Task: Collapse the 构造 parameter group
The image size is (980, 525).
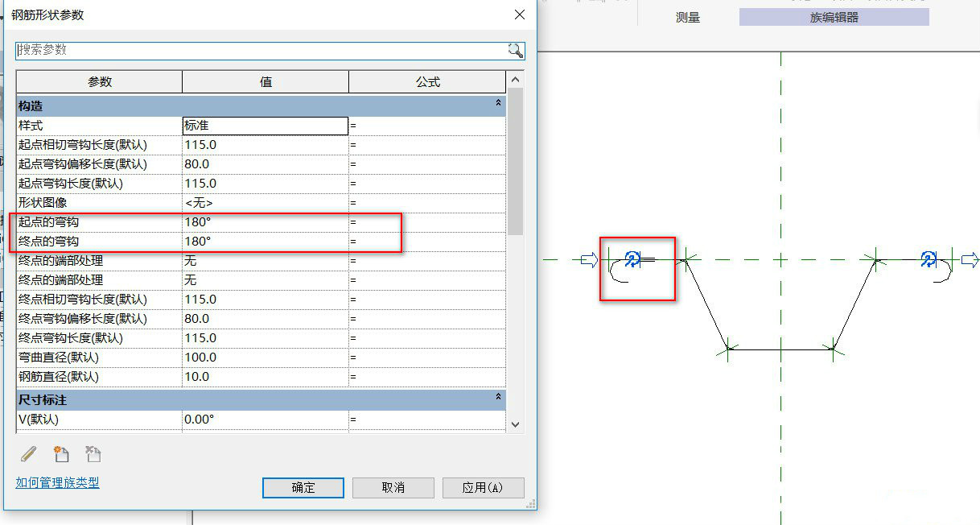Action: 499,105
